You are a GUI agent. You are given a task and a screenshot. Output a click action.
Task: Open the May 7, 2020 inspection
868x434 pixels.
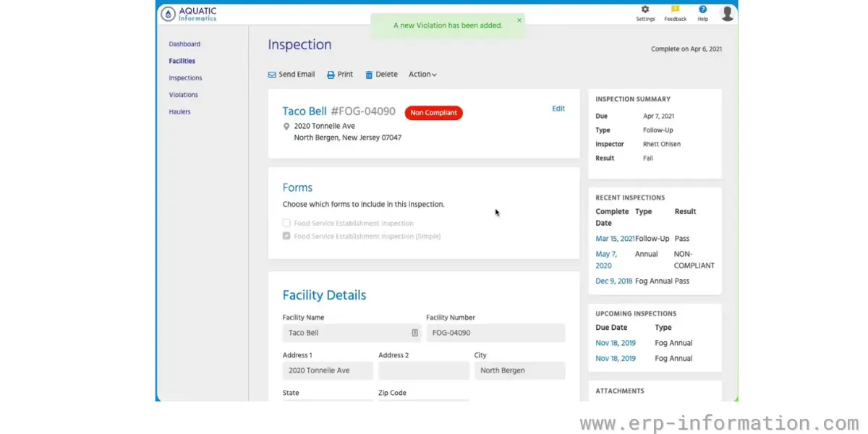point(606,260)
